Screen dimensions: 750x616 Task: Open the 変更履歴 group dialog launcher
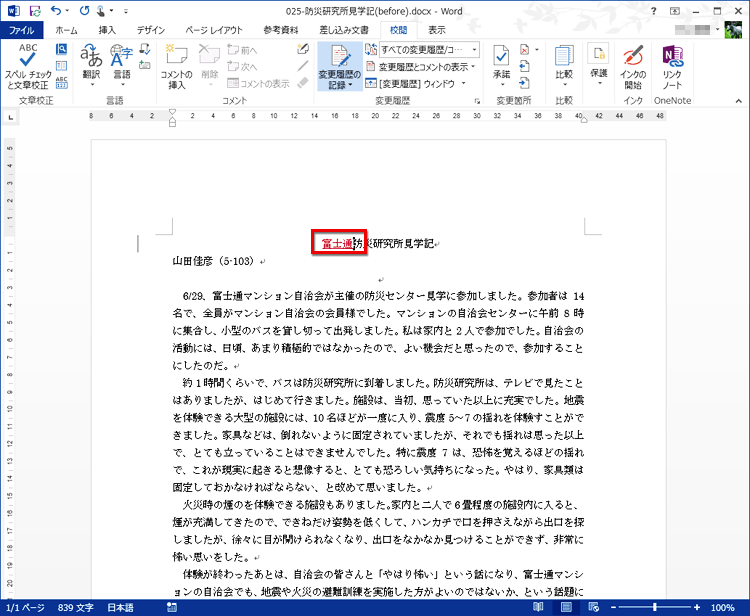click(477, 101)
